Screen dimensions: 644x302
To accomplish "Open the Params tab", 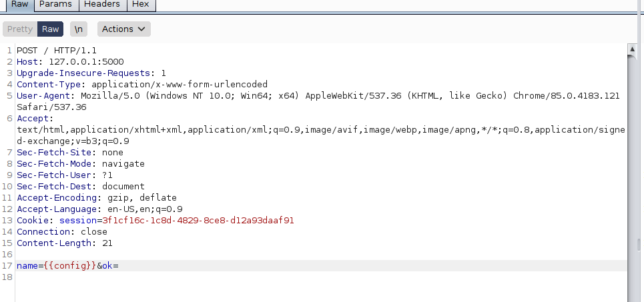I will point(55,5).
